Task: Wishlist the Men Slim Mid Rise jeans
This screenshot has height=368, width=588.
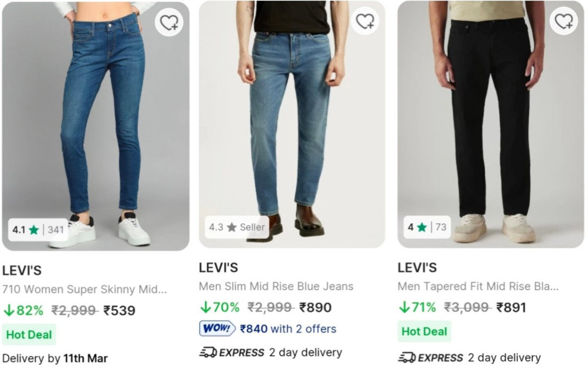Action: [365, 21]
